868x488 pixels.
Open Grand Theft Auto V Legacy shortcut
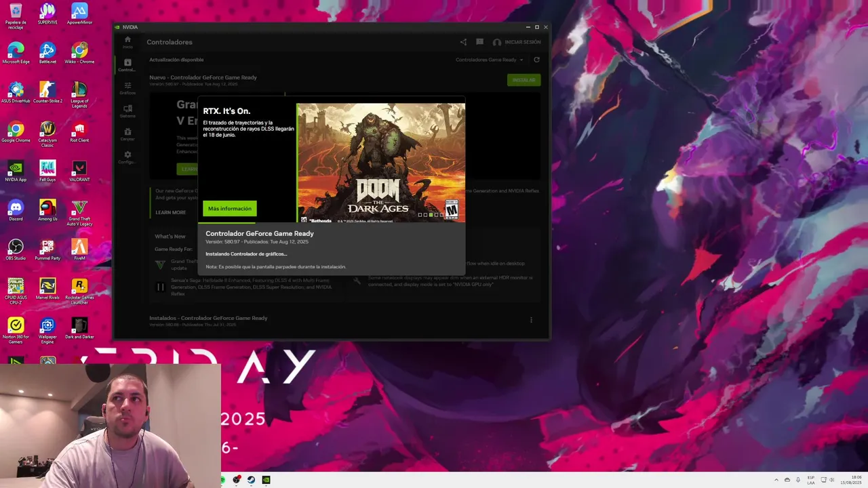click(79, 213)
